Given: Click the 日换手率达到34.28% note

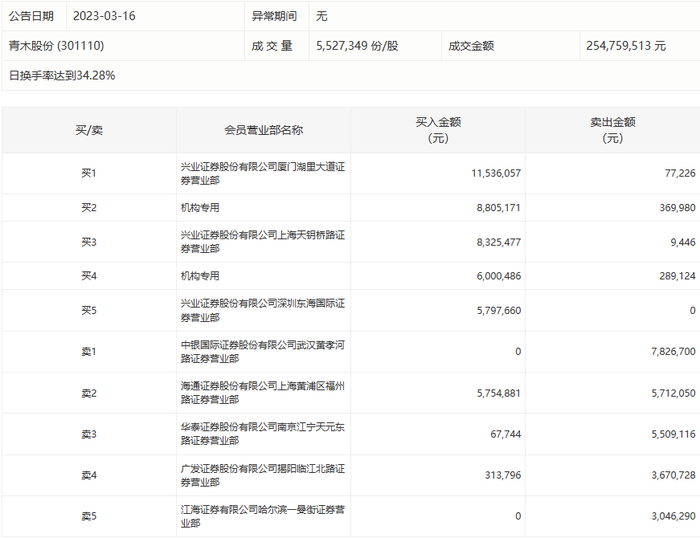Looking at the screenshot, I should tap(62, 75).
